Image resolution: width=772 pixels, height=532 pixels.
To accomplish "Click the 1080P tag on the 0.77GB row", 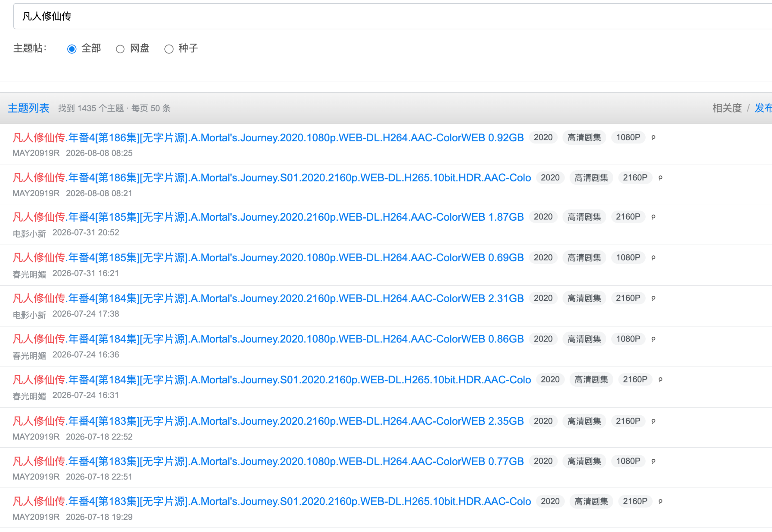I will [x=628, y=461].
